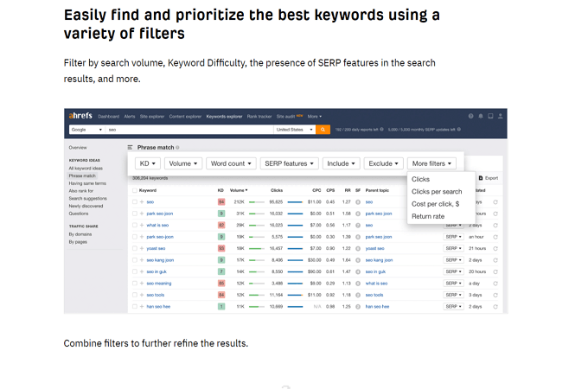Screen dimensions: 588x389
Task: Open the notifications bell icon
Action: [x=481, y=116]
